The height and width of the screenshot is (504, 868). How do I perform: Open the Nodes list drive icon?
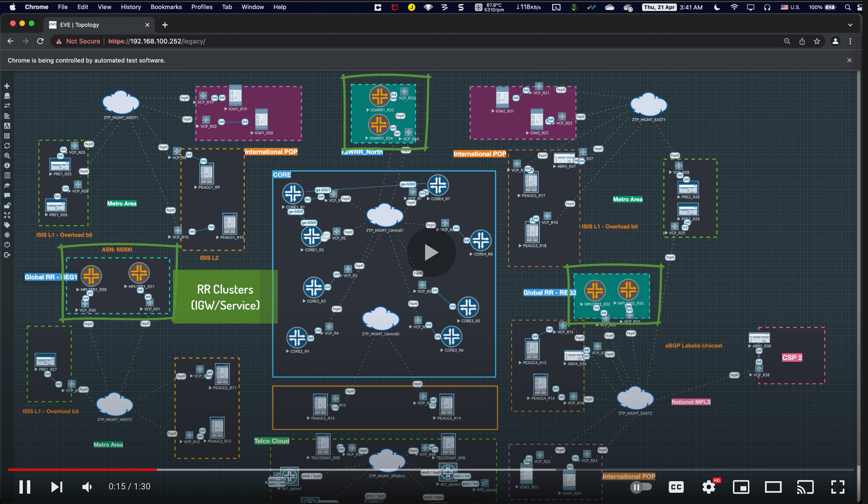7,96
